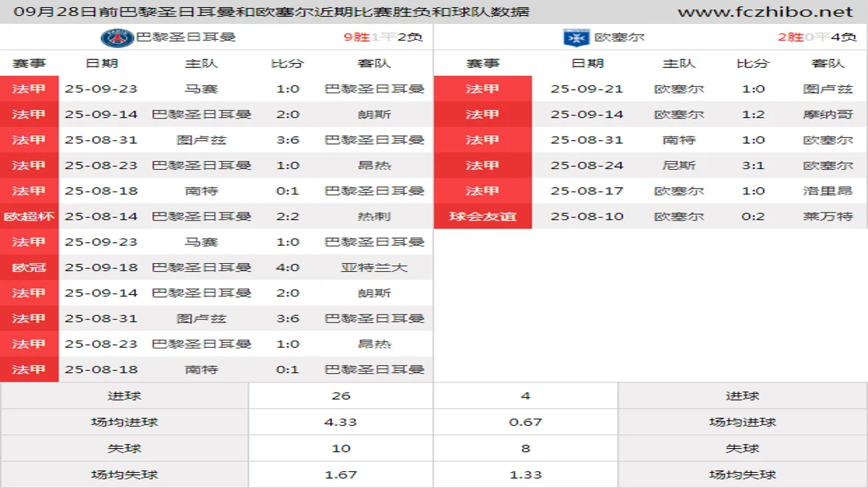Click the 尼斯 home team name

coord(678,166)
